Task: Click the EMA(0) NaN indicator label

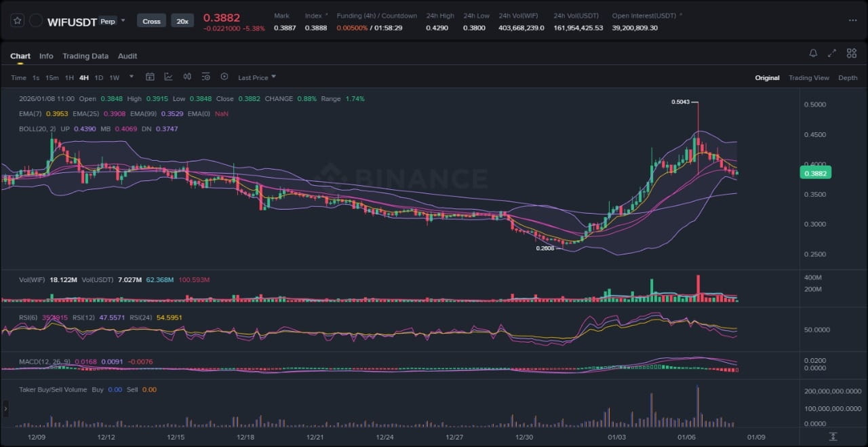Action: point(208,113)
